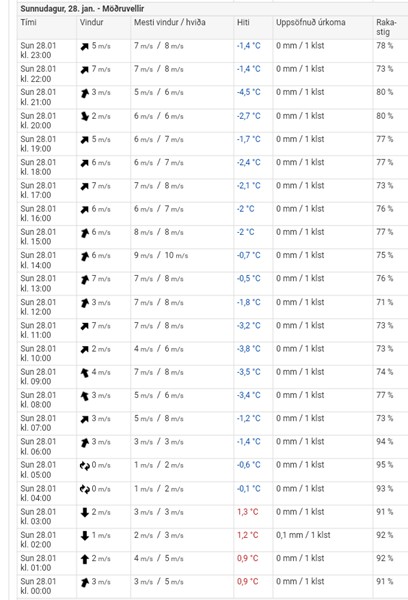
Task: Click the north wind arrow at 01:00
Action: click(x=85, y=559)
